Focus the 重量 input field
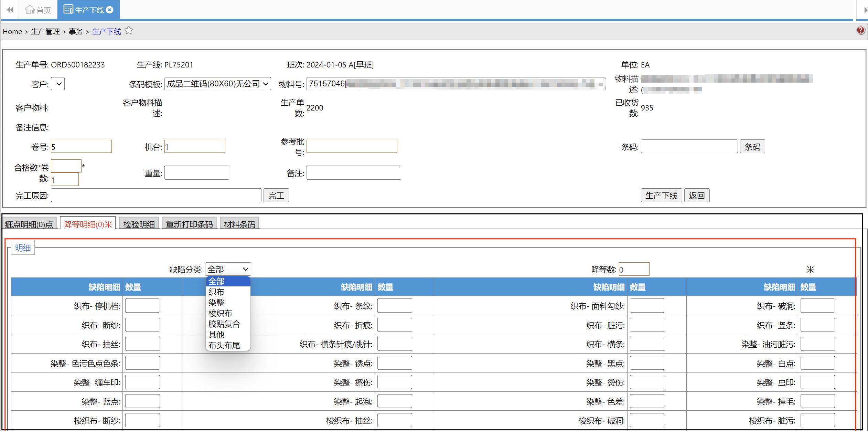Screen dimensions: 868x431 click(196, 172)
